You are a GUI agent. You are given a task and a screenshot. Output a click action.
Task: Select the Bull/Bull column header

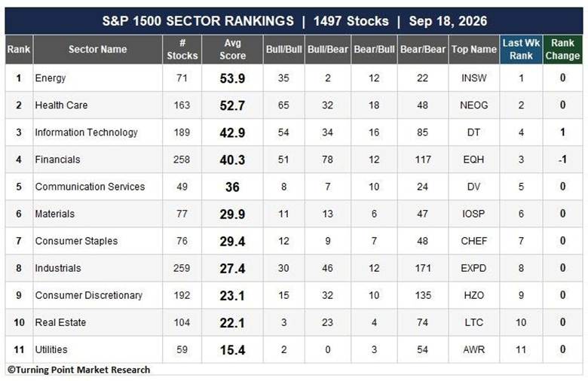(283, 49)
